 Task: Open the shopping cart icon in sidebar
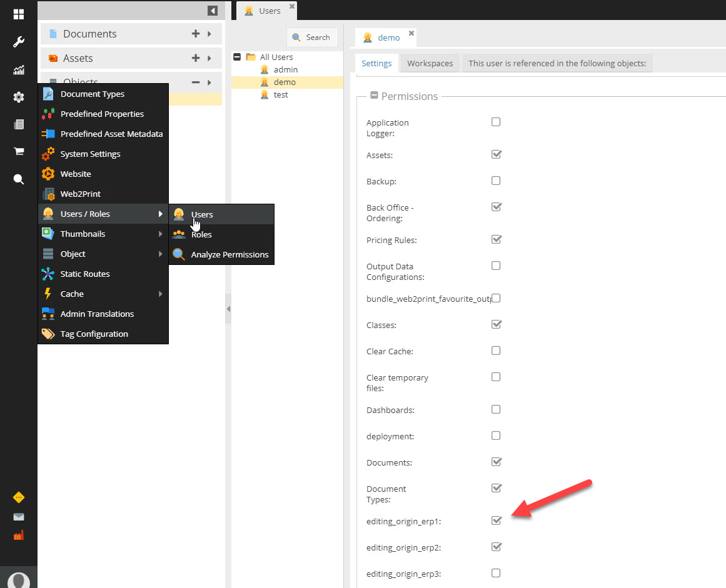tap(19, 151)
